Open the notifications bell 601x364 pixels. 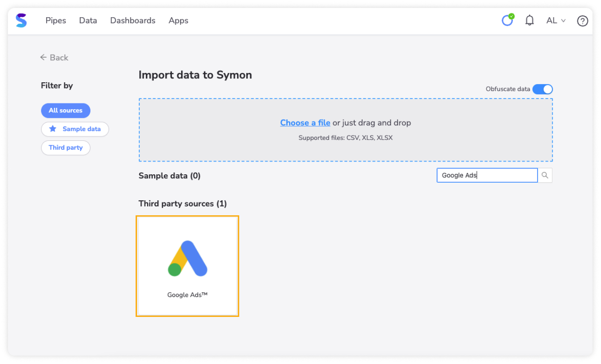click(530, 20)
